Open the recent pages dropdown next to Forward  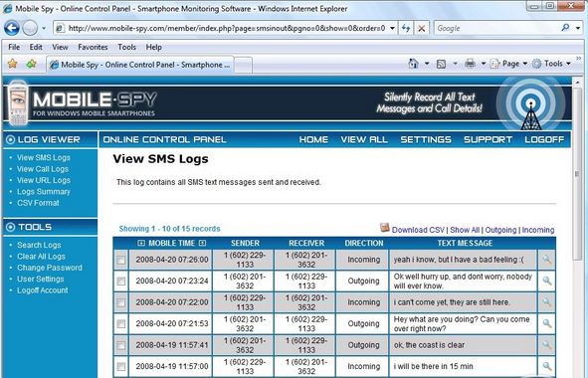coord(44,28)
